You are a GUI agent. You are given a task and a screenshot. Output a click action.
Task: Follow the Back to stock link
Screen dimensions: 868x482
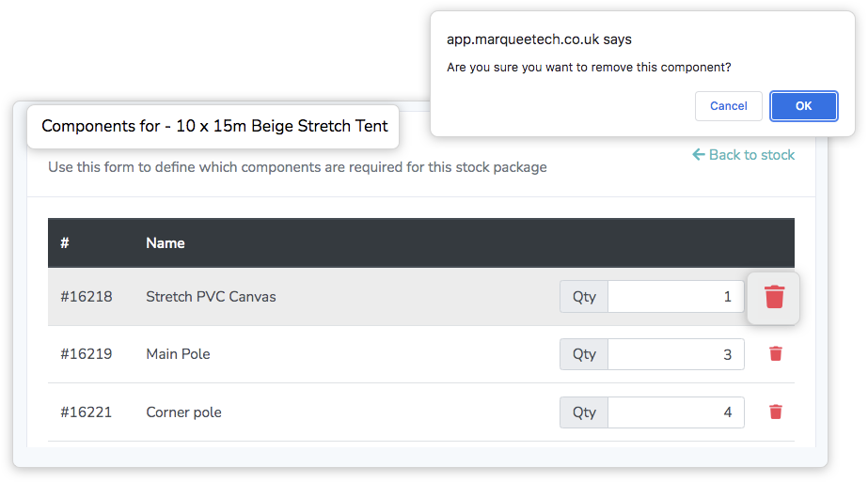[744, 154]
